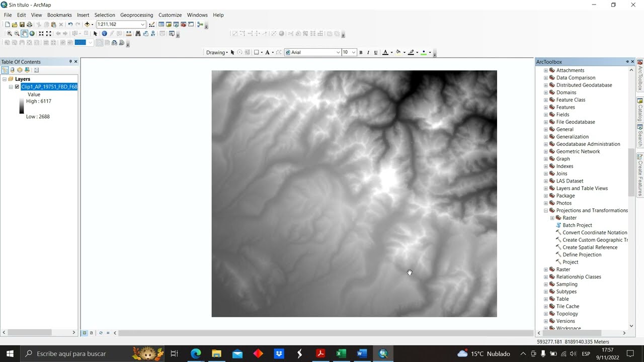Image resolution: width=644 pixels, height=362 pixels.
Task: Save the map document
Action: coord(22,24)
